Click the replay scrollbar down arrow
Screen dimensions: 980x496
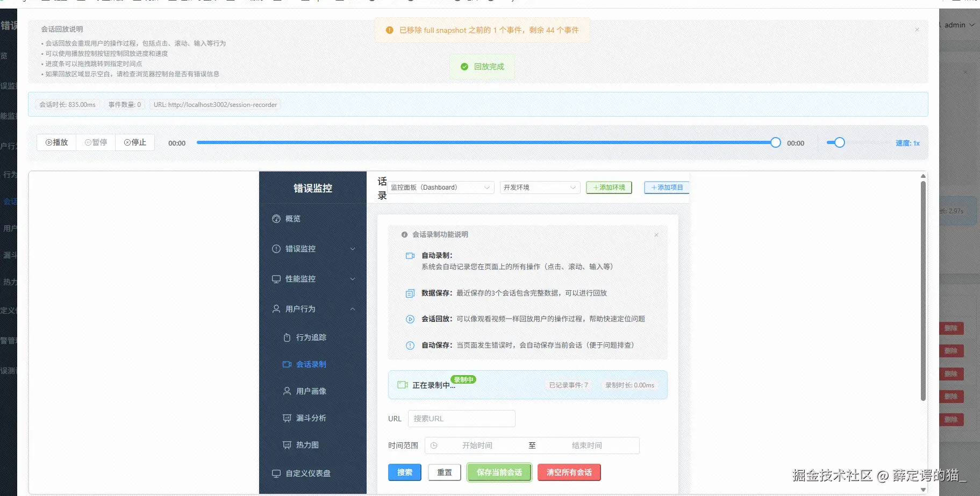pos(923,490)
